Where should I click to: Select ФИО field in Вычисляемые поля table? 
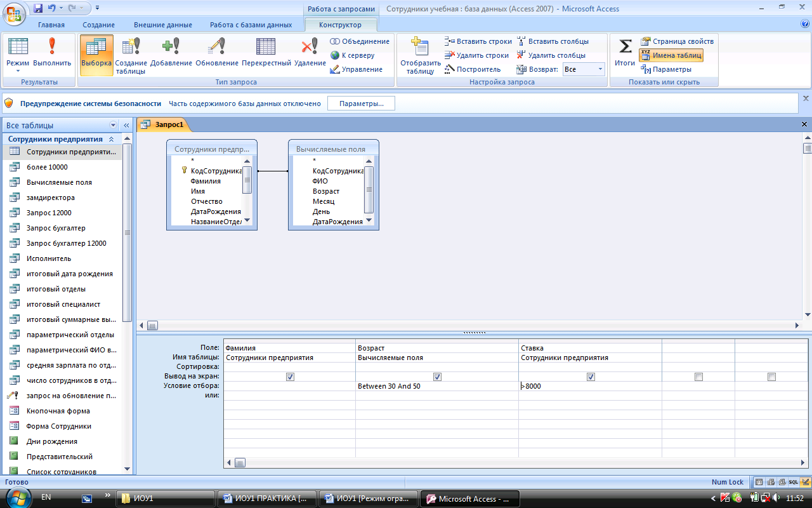point(320,181)
